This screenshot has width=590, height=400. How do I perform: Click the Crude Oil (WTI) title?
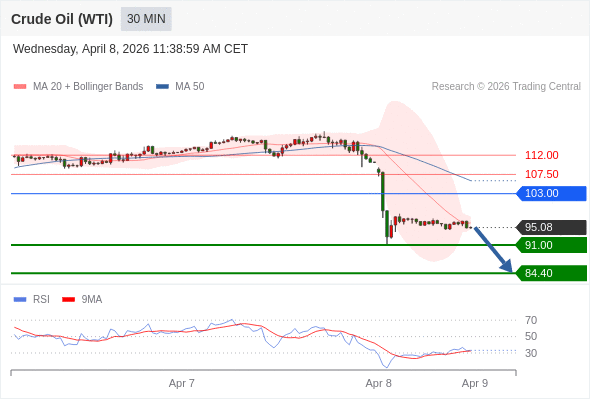click(x=62, y=19)
